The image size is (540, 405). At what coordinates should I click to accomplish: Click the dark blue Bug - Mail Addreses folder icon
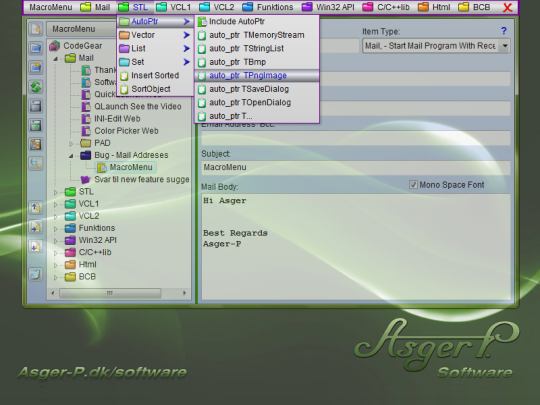pos(86,155)
